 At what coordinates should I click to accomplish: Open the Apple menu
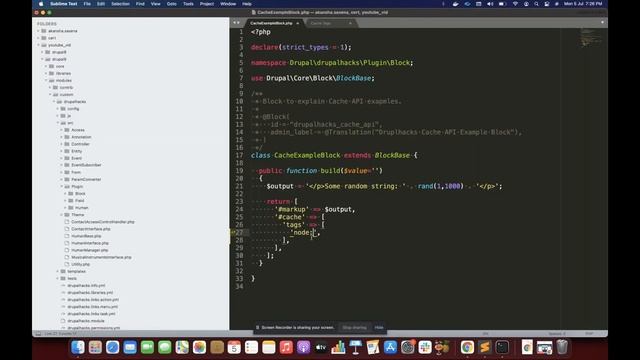pyautogui.click(x=41, y=4)
